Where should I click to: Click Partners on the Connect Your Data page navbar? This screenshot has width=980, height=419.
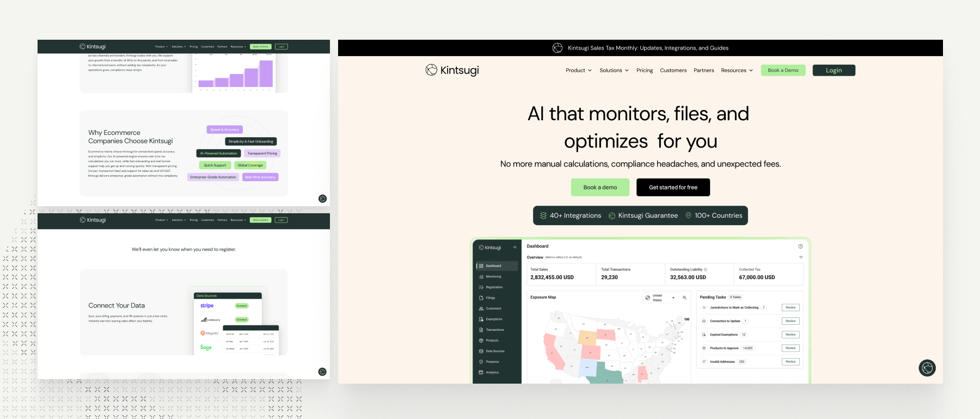pyautogui.click(x=222, y=220)
